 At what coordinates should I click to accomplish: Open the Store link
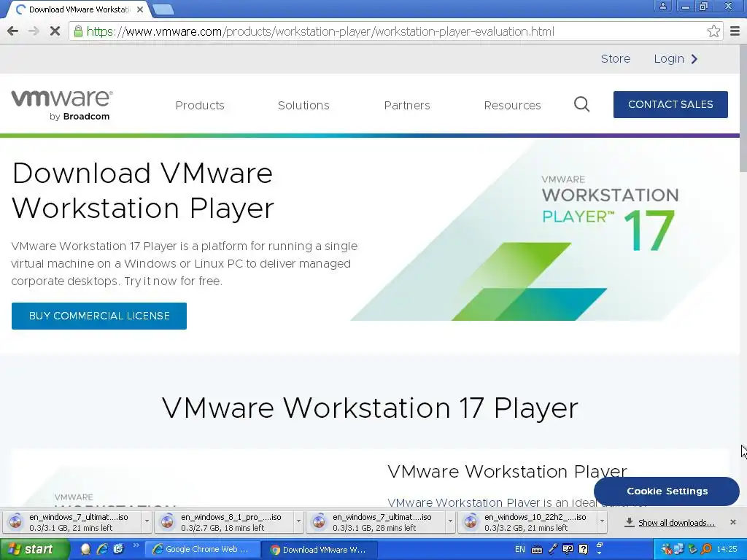616,58
